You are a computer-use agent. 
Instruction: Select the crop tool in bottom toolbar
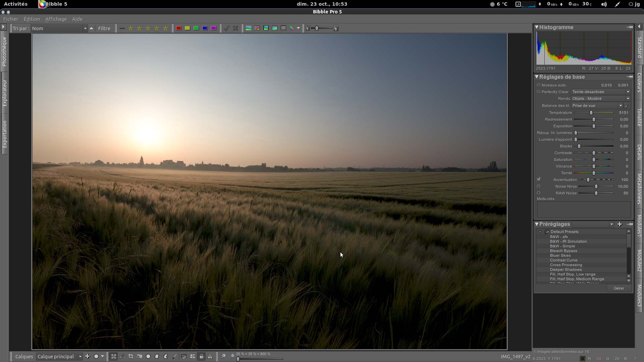[x=131, y=356]
